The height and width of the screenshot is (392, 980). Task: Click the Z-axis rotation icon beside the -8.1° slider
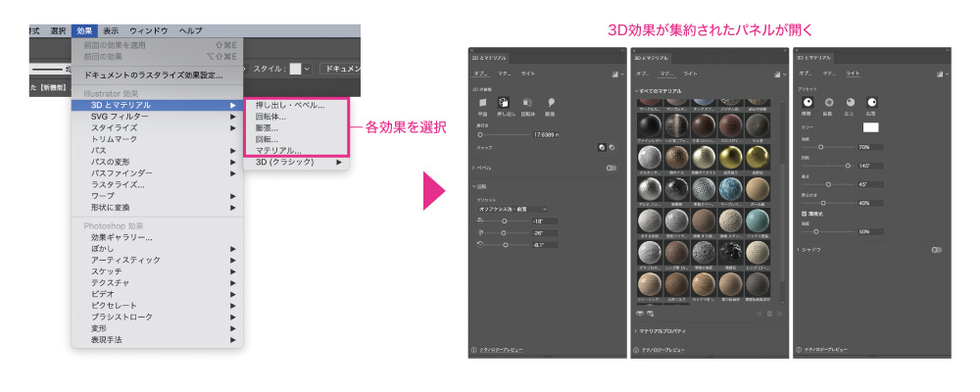click(480, 244)
